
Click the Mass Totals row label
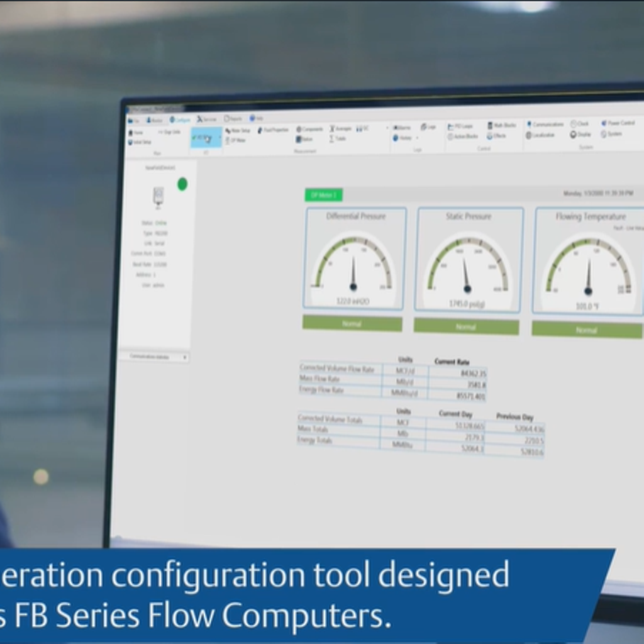pos(313,429)
